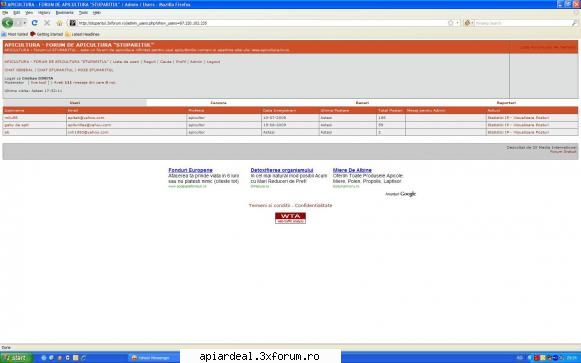Image resolution: width=581 pixels, height=363 pixels.
Task: Bookmark this page with the star icon
Action: pos(451,23)
